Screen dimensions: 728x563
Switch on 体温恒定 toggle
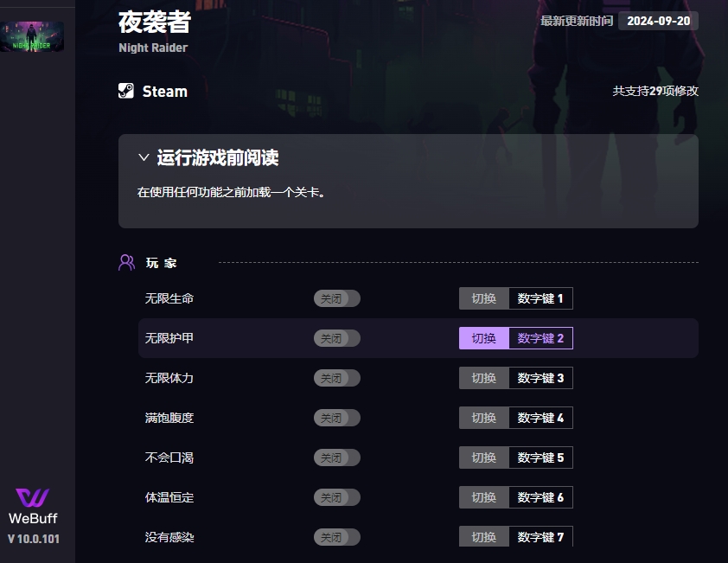[x=337, y=497]
